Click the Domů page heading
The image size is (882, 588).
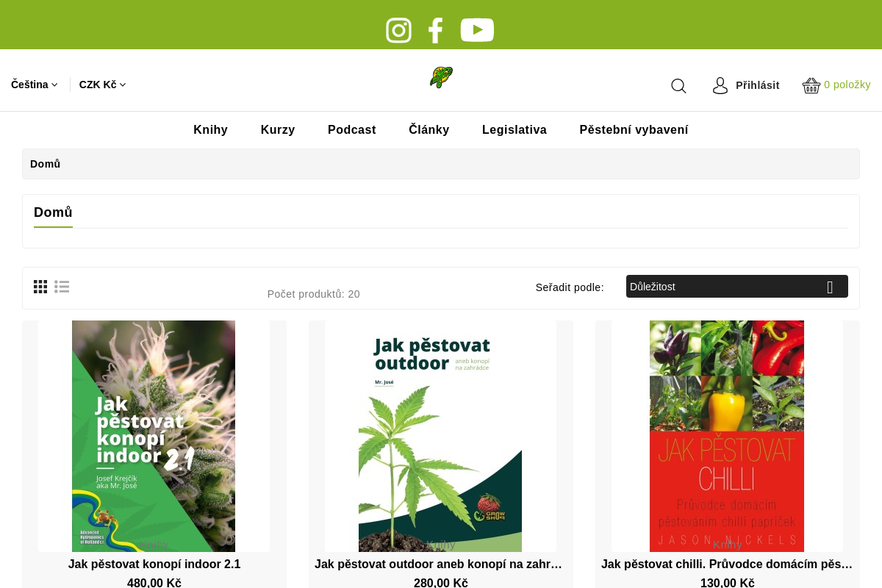coord(53,212)
